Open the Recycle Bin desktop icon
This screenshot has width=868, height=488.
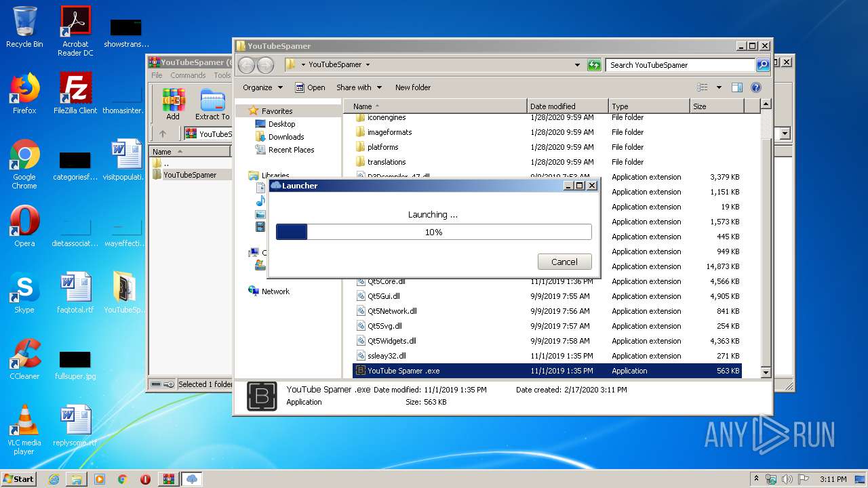click(24, 27)
